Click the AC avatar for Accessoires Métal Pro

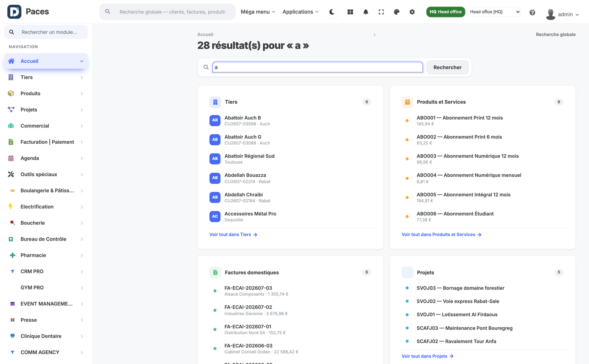215,217
